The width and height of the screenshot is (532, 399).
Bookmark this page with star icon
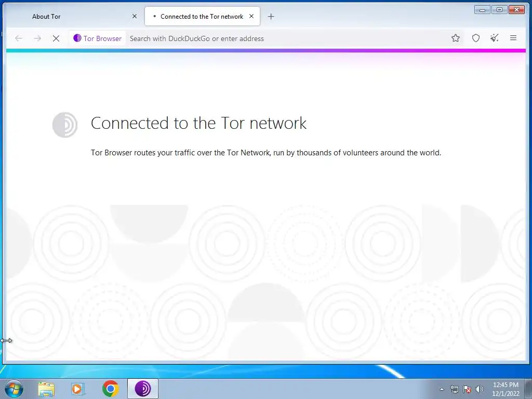pos(455,38)
